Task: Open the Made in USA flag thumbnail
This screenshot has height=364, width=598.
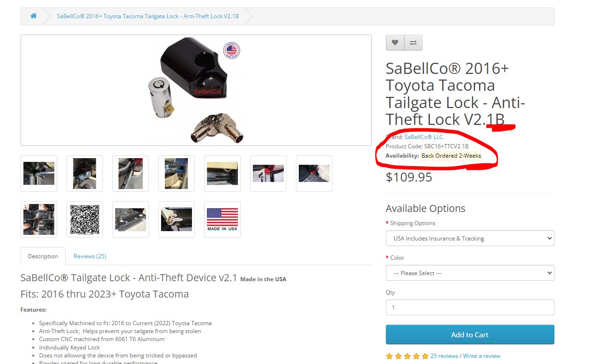Action: click(222, 219)
